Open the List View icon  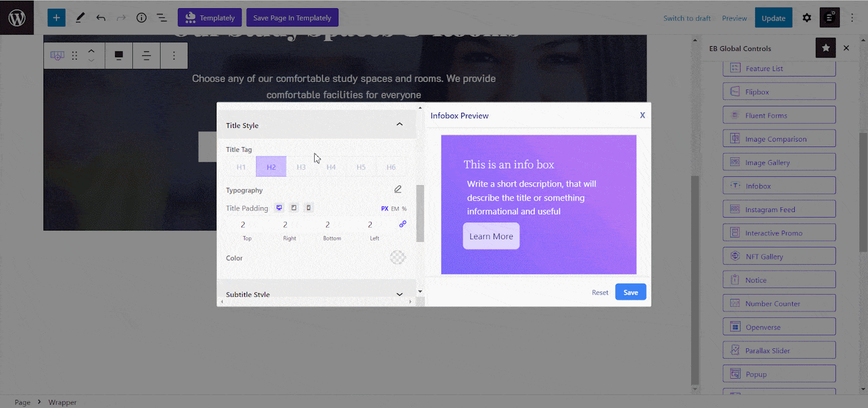162,18
